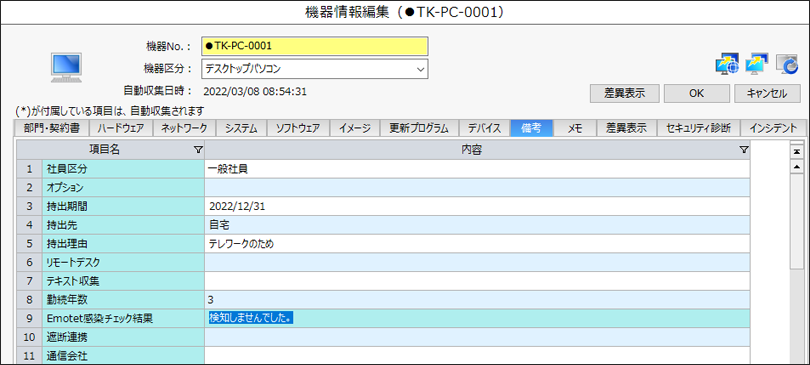The height and width of the screenshot is (365, 810).
Task: Click the 差異表示 button
Action: [625, 93]
